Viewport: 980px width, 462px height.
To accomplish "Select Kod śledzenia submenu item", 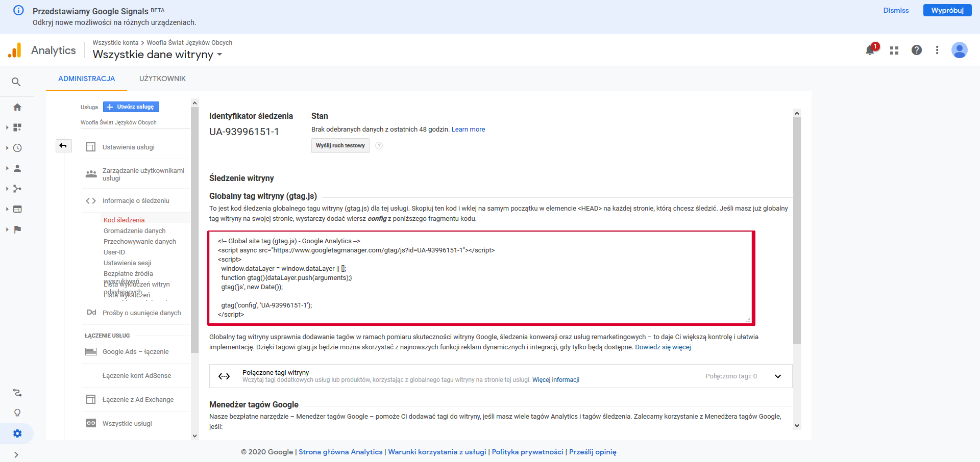I will tap(124, 220).
